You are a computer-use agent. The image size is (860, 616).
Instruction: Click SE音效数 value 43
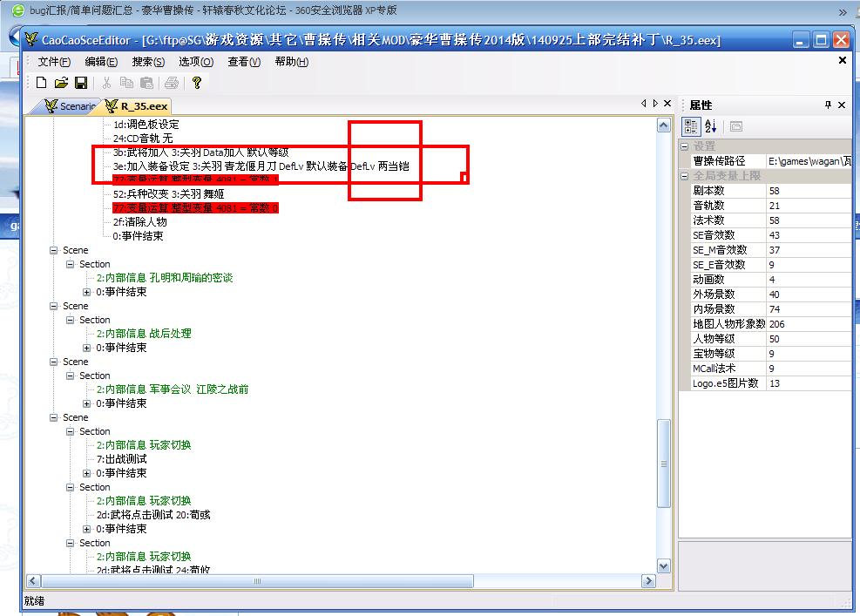809,234
